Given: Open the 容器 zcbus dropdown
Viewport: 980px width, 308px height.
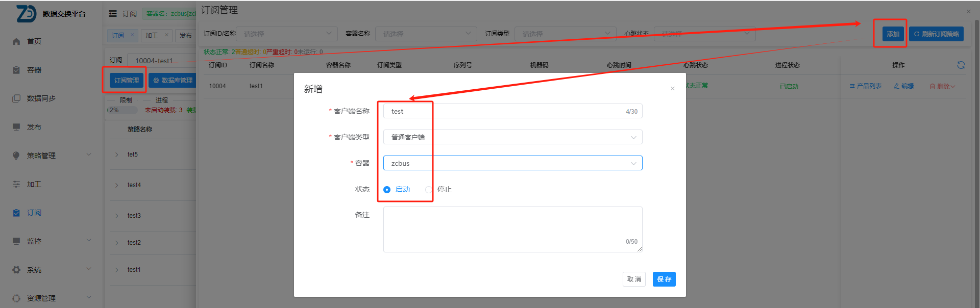Looking at the screenshot, I should (x=512, y=163).
